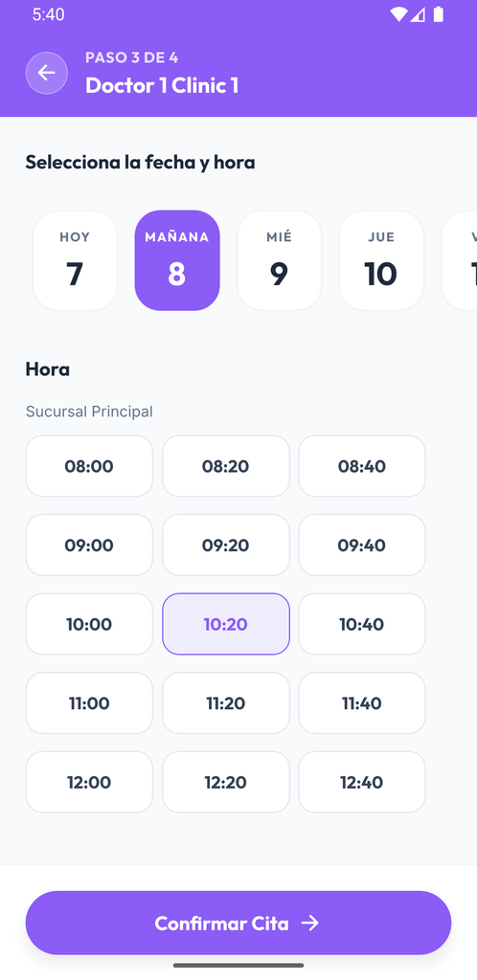Pick the 12:20 time slot
The width and height of the screenshot is (477, 980).
coord(226,783)
